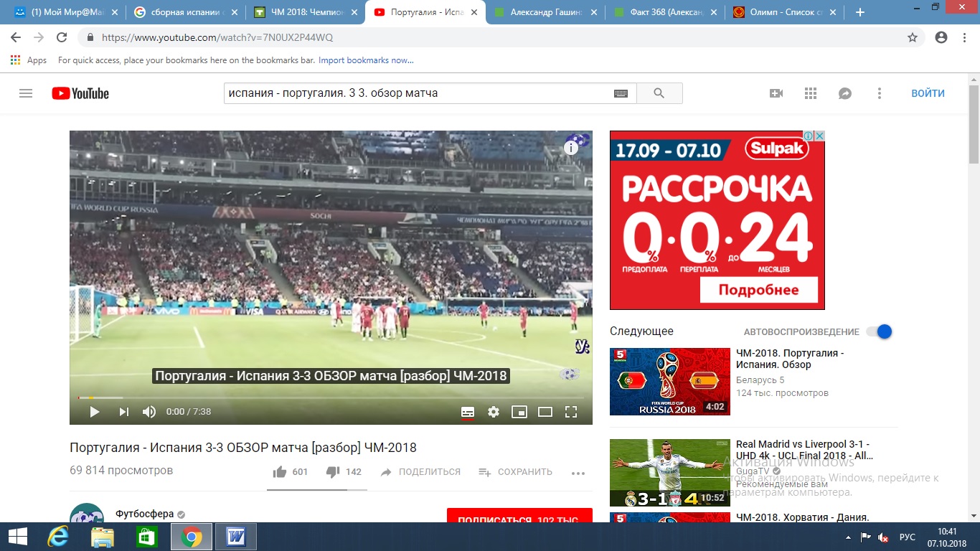The width and height of the screenshot is (980, 551).
Task: Open more actions ellipsis under video
Action: coord(578,473)
